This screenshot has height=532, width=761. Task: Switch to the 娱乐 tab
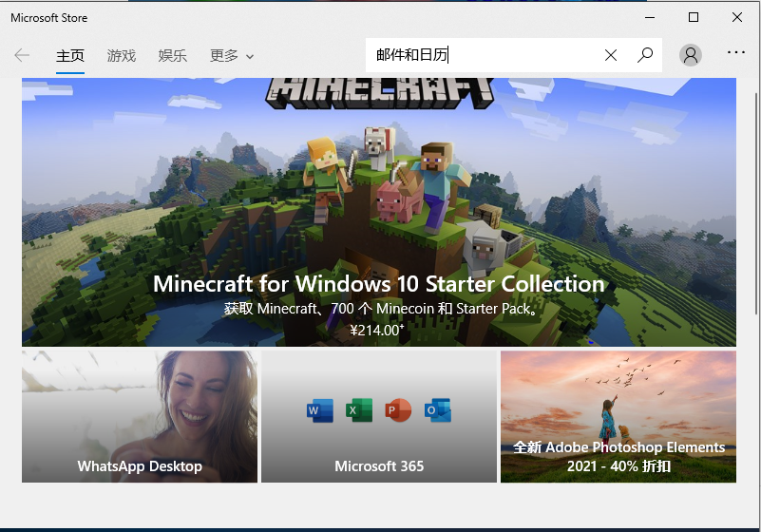[172, 56]
